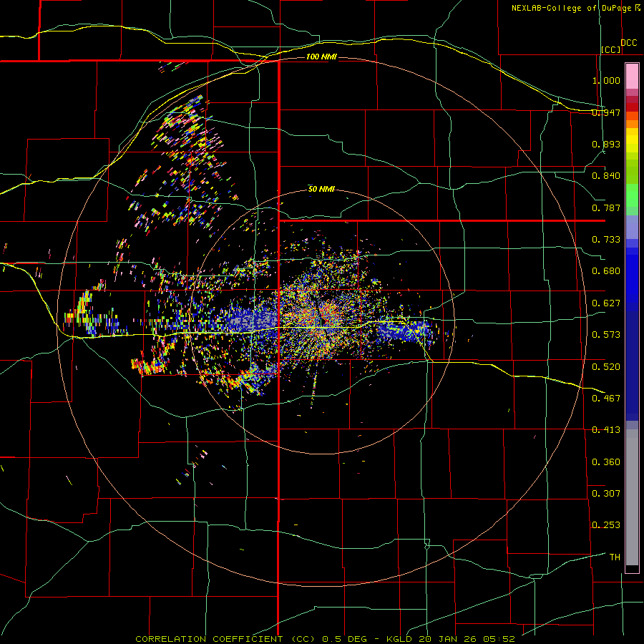Image resolution: width=644 pixels, height=644 pixels.
Task: Pick the lavender swatch on the color bar
Action: [x=632, y=227]
